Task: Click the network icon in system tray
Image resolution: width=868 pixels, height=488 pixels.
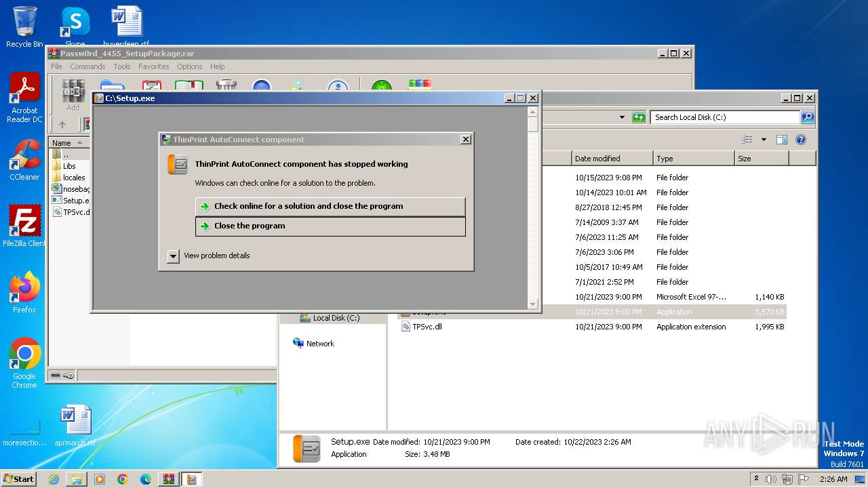Action: tap(787, 479)
